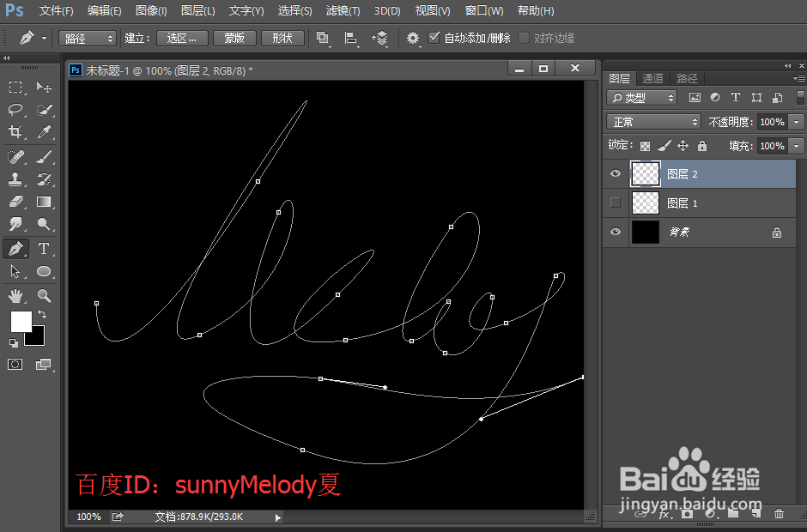Swap foreground and background colors
The image size is (807, 532).
tap(42, 314)
